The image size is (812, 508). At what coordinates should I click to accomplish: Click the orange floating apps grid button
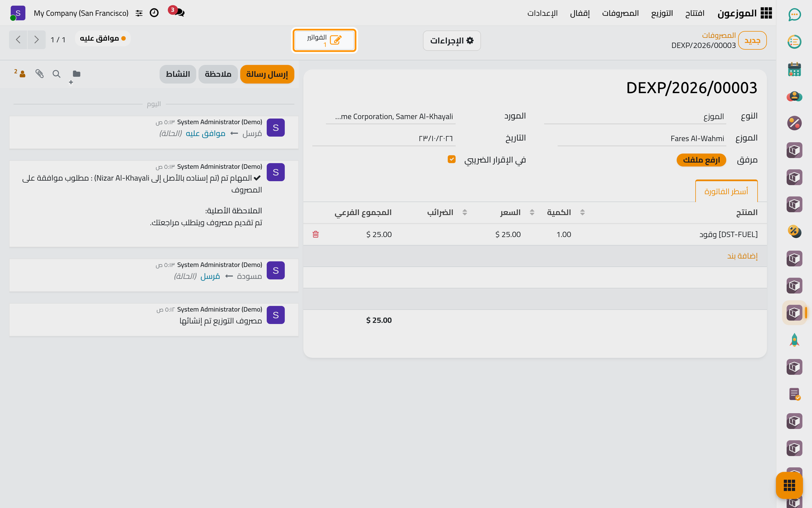[x=789, y=485]
